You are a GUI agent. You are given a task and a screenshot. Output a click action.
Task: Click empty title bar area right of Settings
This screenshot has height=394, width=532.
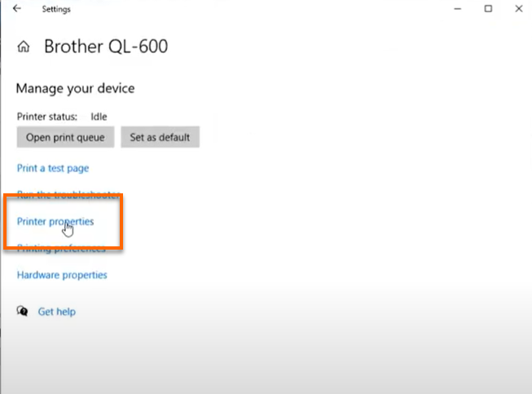[x=244, y=9]
